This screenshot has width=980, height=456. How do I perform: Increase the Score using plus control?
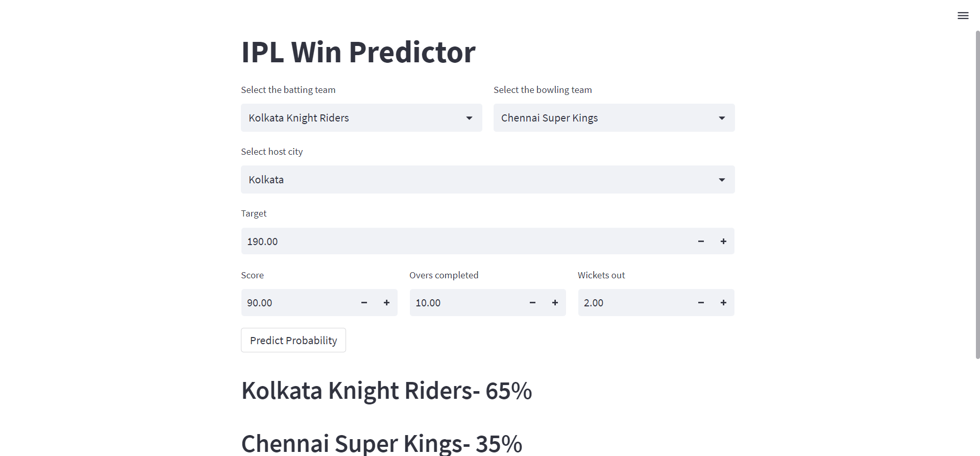pos(386,302)
